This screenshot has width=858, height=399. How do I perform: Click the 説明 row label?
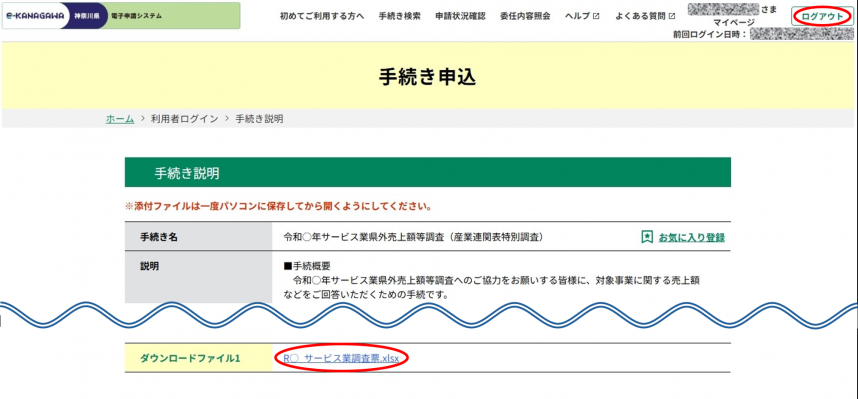(150, 267)
